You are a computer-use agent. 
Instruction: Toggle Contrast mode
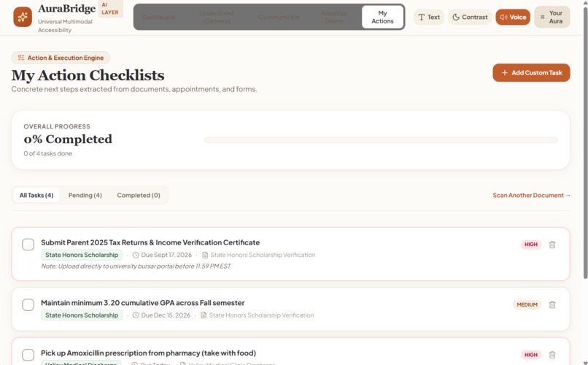tap(470, 18)
